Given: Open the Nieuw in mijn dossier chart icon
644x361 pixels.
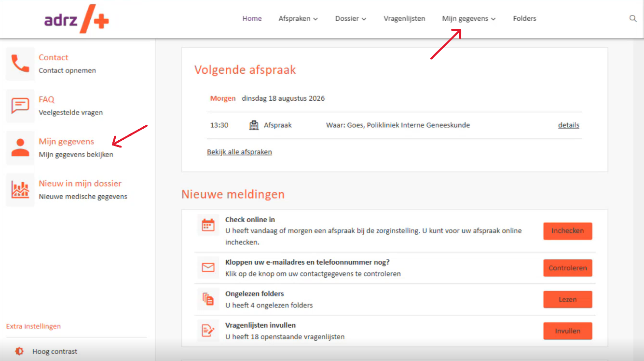Looking at the screenshot, I should click(x=20, y=190).
